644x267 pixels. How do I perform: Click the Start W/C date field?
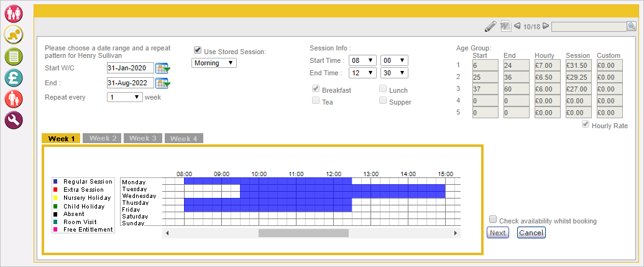pos(130,68)
